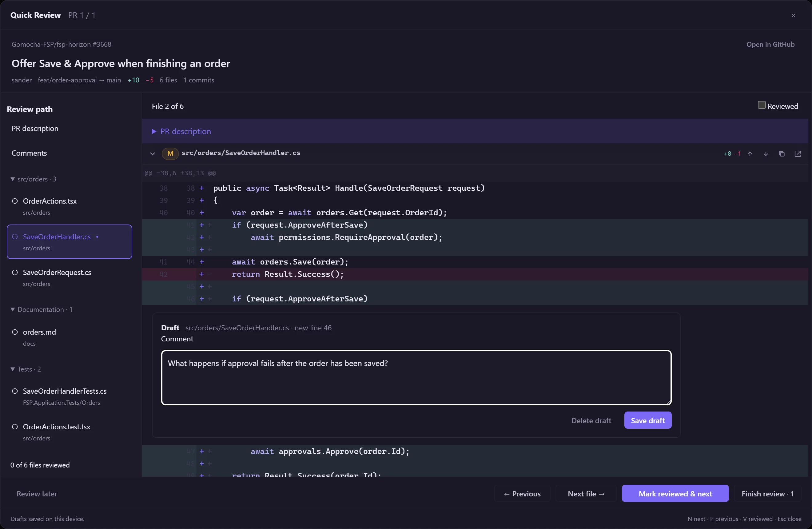Image resolution: width=812 pixels, height=529 pixels.
Task: Select orders.md in the file list
Action: 69,337
